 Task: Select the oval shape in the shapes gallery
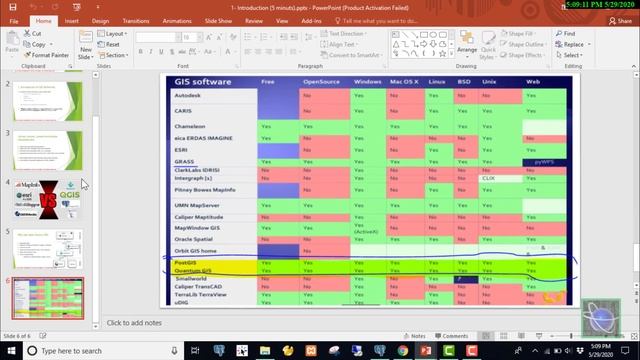433,35
